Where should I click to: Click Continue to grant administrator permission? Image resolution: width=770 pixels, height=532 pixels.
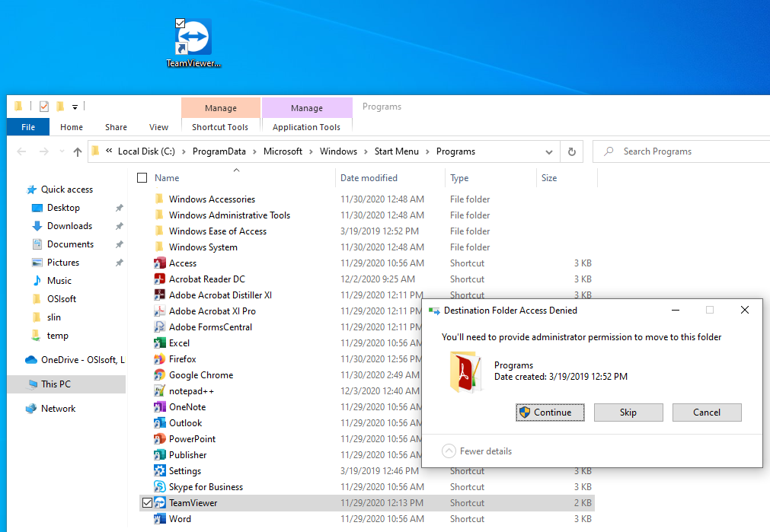pos(550,413)
